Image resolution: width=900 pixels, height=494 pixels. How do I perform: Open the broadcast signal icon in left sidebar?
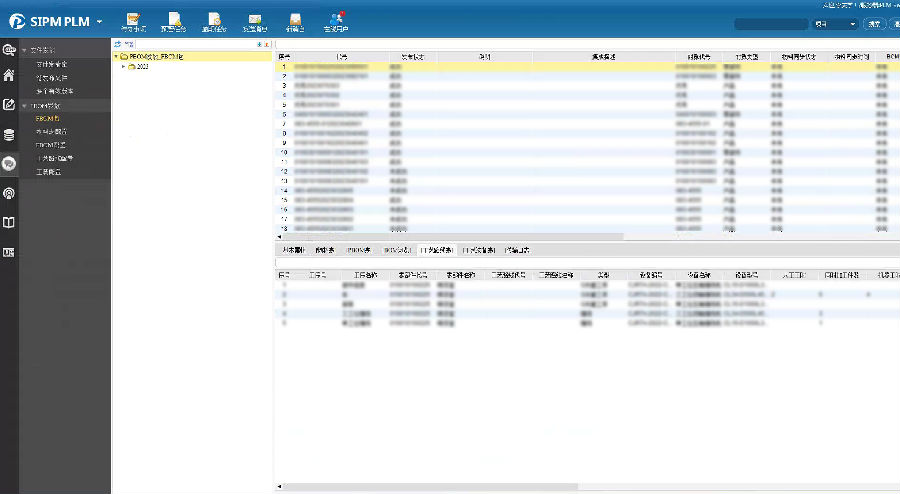9,193
